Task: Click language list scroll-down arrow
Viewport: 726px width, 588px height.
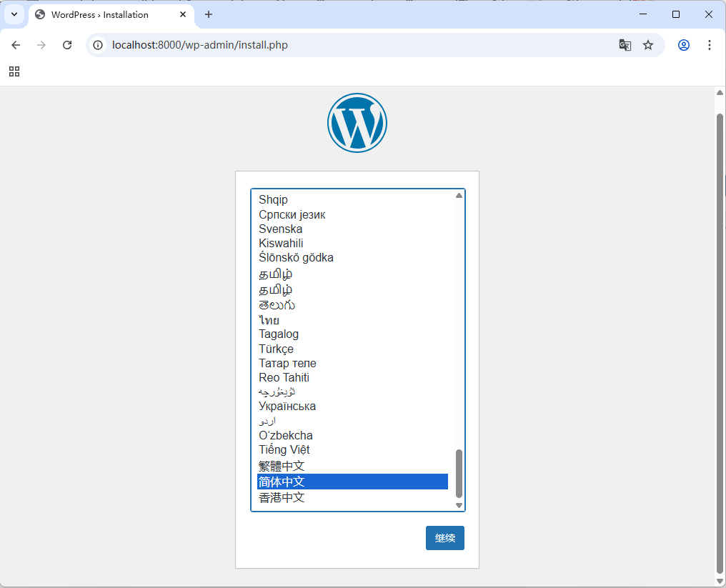Action: [459, 505]
